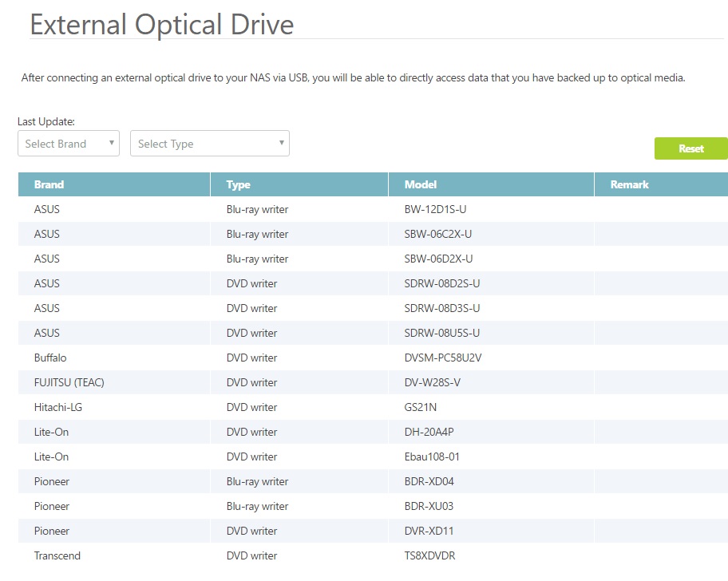Open the Select Brand dropdown

[69, 144]
